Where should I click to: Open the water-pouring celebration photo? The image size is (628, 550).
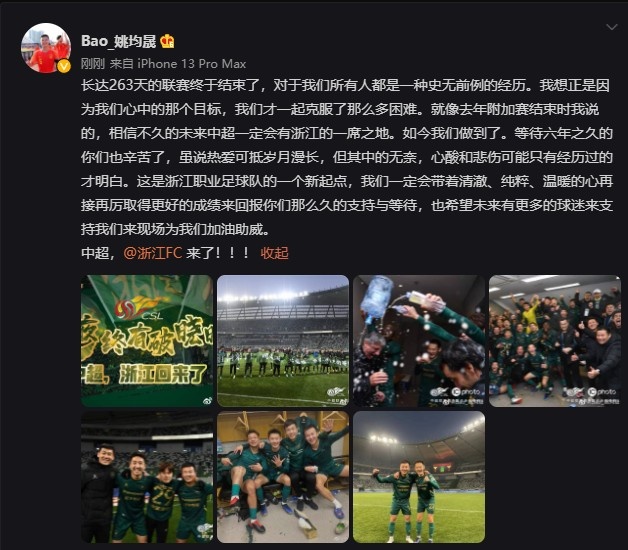[x=419, y=340]
